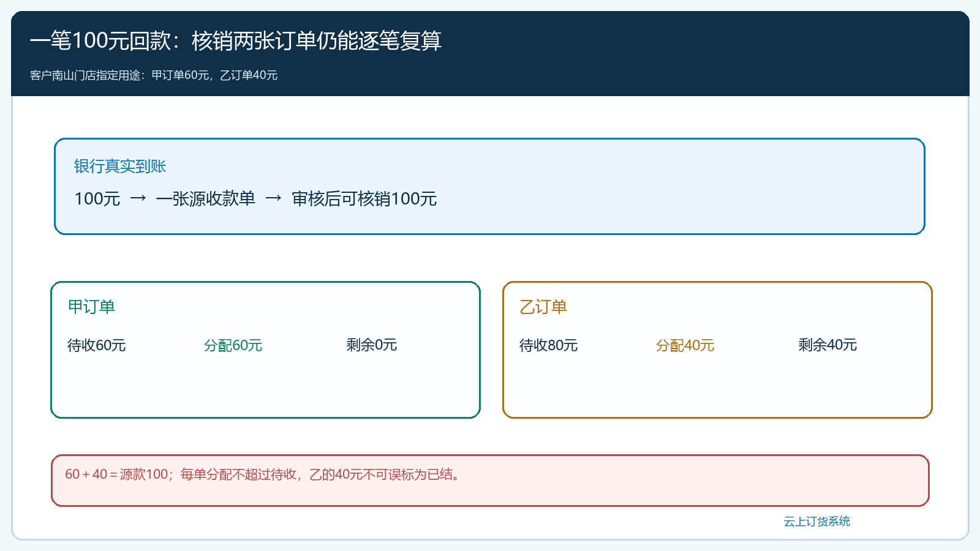The image size is (980, 551).
Task: Click 剩余0元 in 甲订单
Action: 372,345
